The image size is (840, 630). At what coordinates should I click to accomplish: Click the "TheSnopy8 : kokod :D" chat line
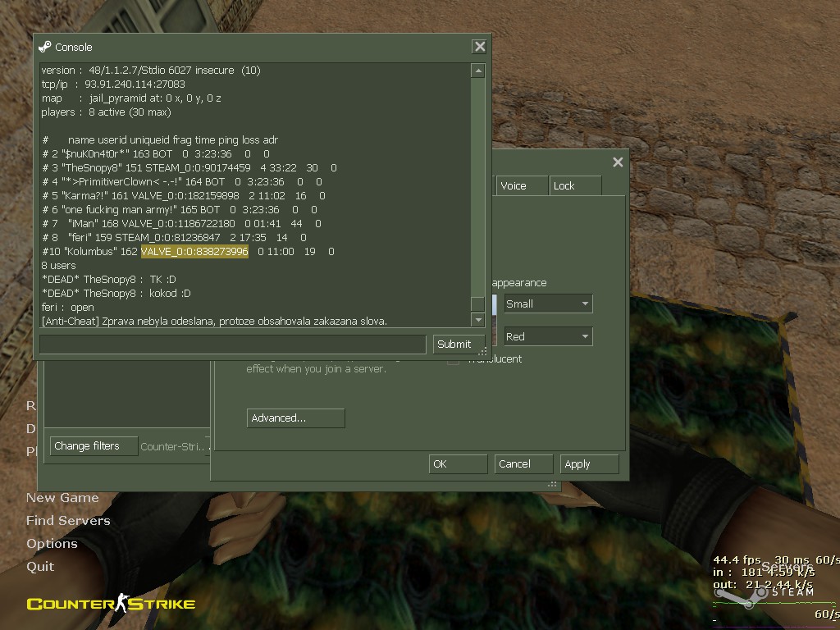[x=116, y=294]
